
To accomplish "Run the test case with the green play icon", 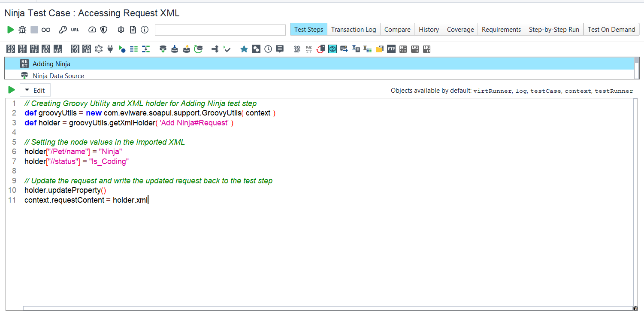I will (10, 30).
